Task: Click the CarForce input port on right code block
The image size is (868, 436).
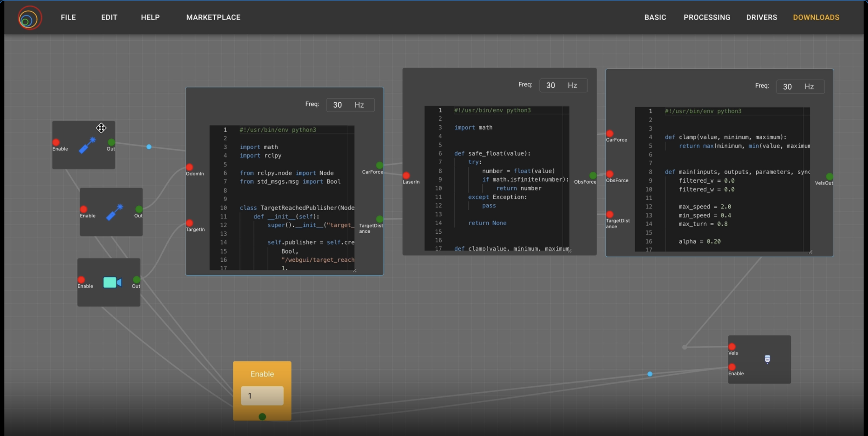Action: pos(610,134)
